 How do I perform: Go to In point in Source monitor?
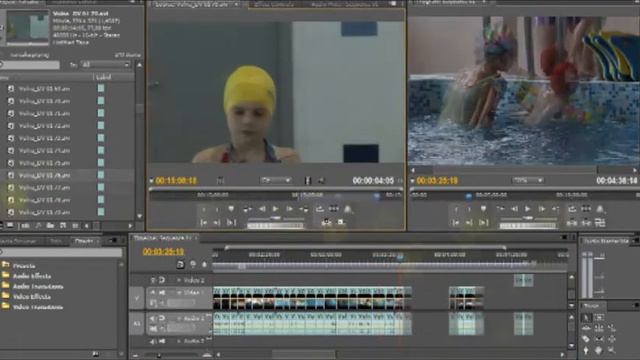click(x=204, y=222)
